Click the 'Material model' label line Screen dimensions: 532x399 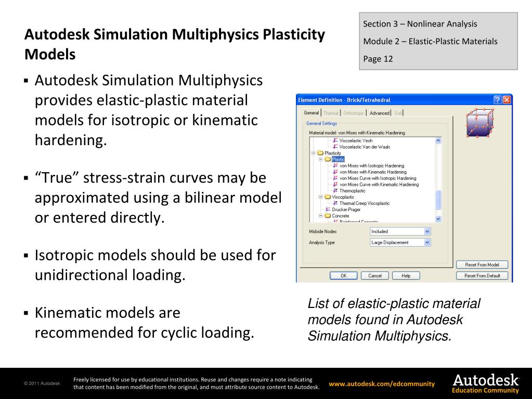click(357, 133)
